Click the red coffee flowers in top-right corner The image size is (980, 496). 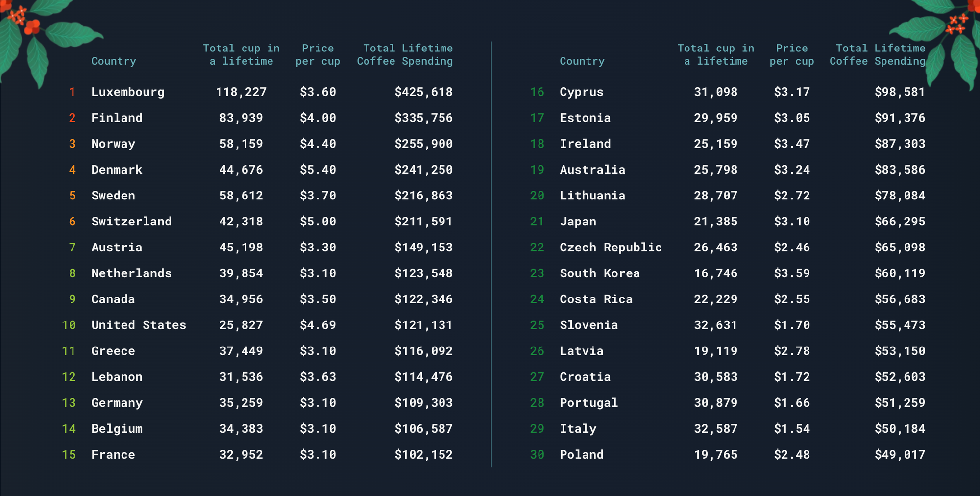(x=956, y=24)
